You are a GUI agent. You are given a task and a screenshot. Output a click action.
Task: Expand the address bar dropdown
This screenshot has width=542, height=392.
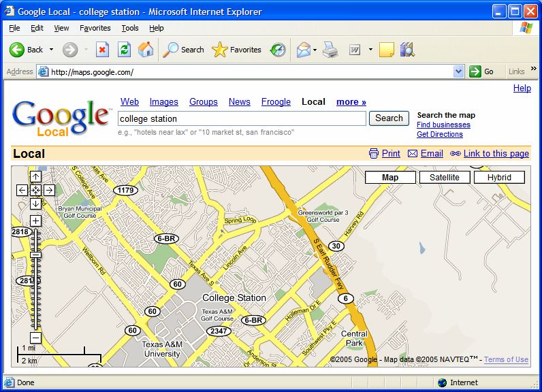pos(458,72)
